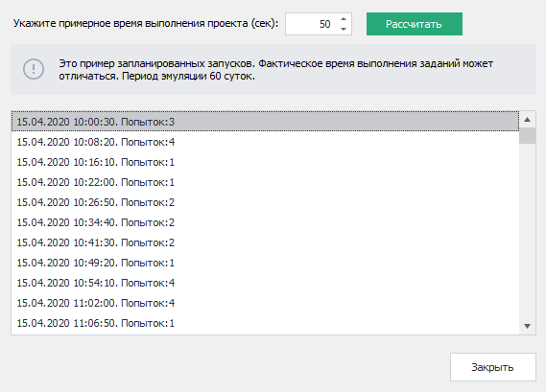Select row 15.04.2020 10:22:00. Попыток:1
This screenshot has height=392, width=546.
pyautogui.click(x=265, y=182)
